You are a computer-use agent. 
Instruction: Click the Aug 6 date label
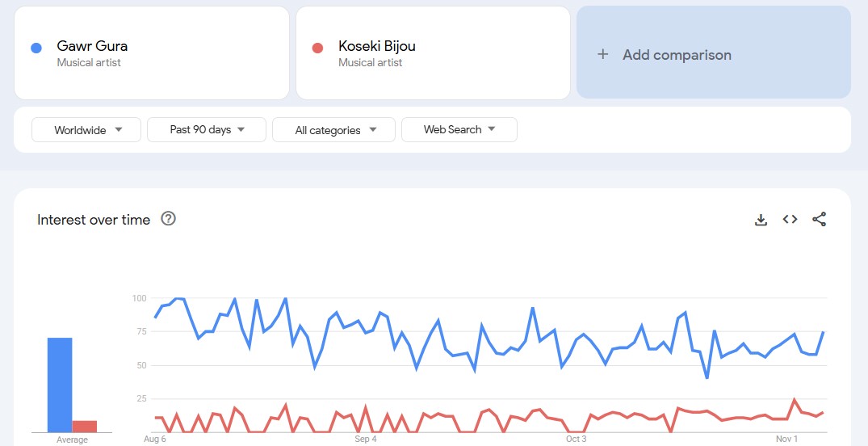155,440
